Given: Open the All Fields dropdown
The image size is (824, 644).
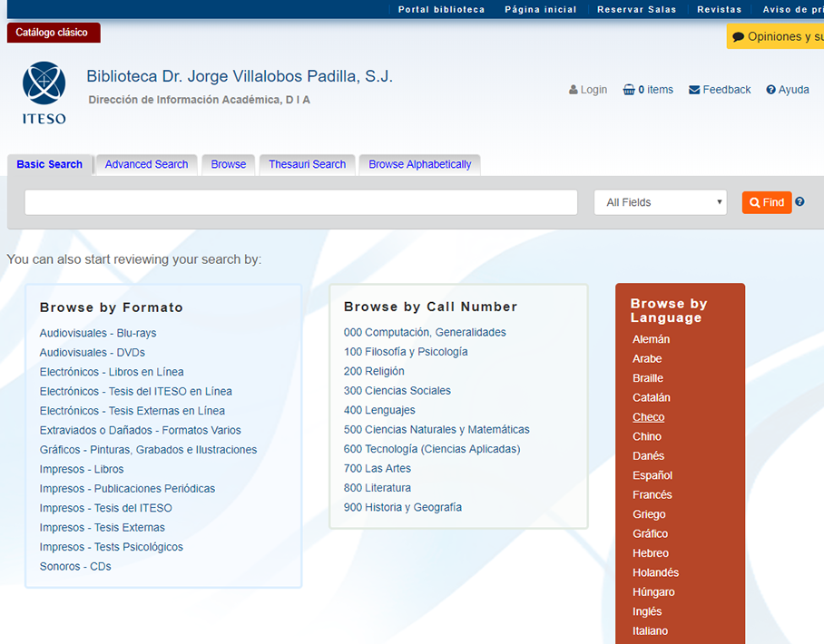Looking at the screenshot, I should tap(661, 202).
